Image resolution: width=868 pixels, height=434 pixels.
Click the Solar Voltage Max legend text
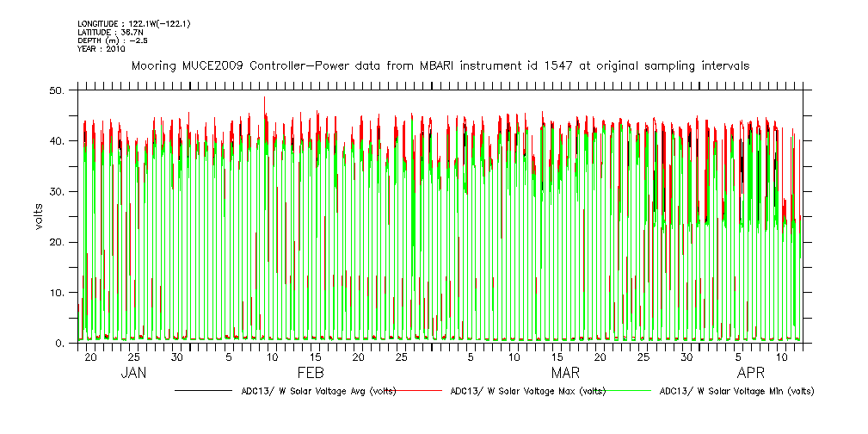point(526,391)
